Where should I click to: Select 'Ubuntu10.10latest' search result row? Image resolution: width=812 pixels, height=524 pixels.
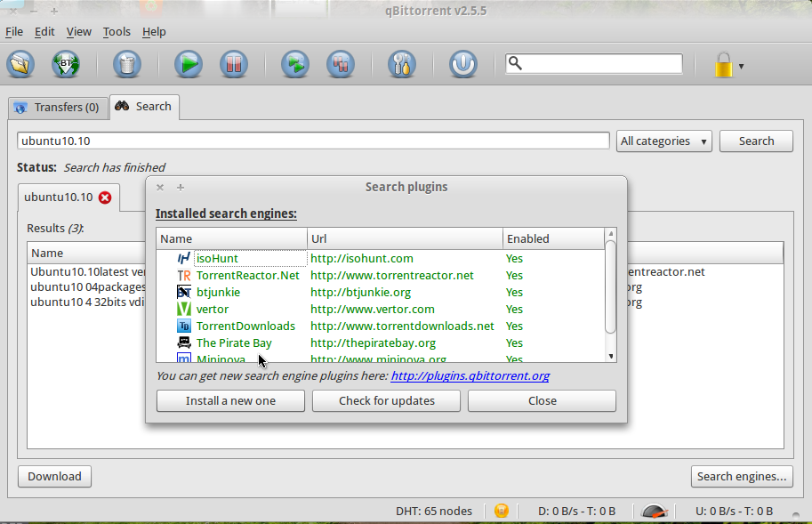[x=87, y=272]
